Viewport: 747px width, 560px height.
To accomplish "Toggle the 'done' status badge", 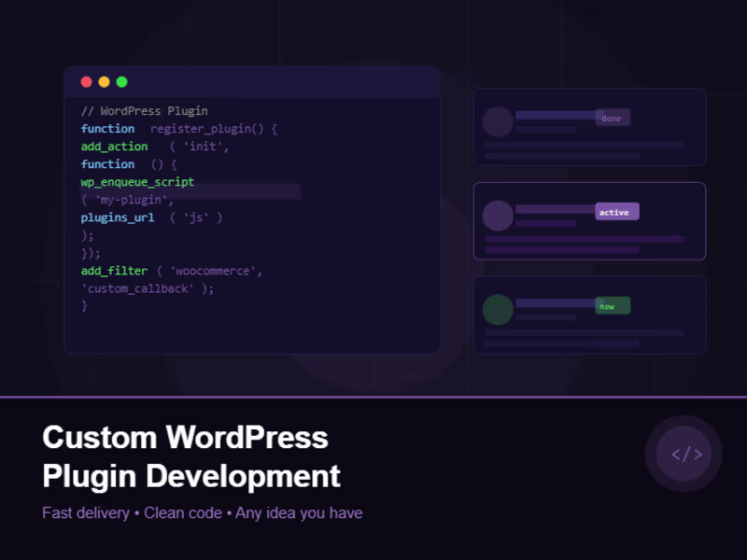I will tap(614, 117).
